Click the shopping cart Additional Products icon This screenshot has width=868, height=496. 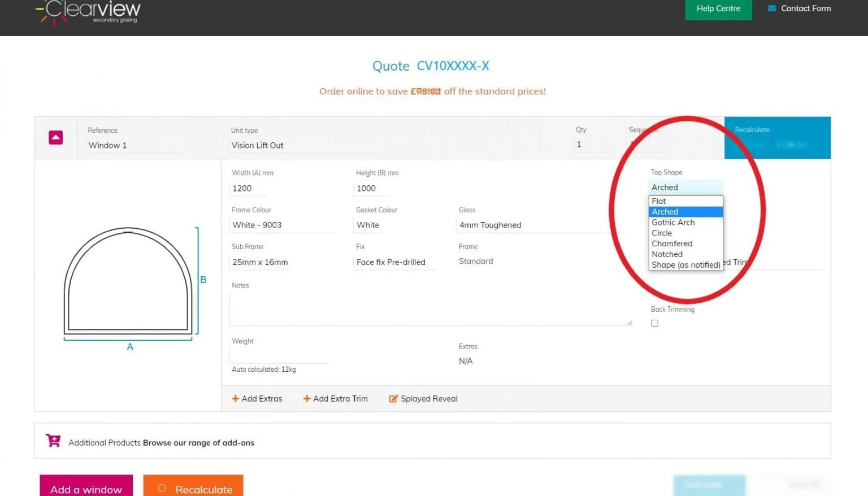click(x=53, y=441)
